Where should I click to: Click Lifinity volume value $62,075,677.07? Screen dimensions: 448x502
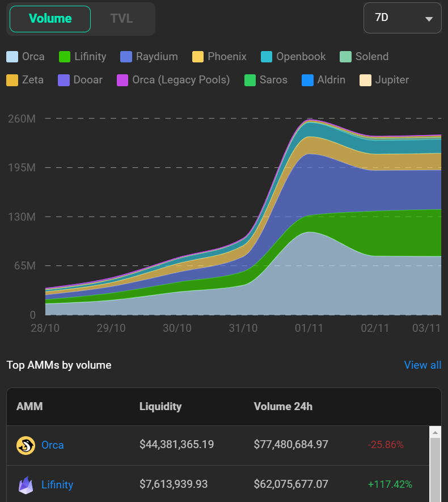[x=291, y=484]
